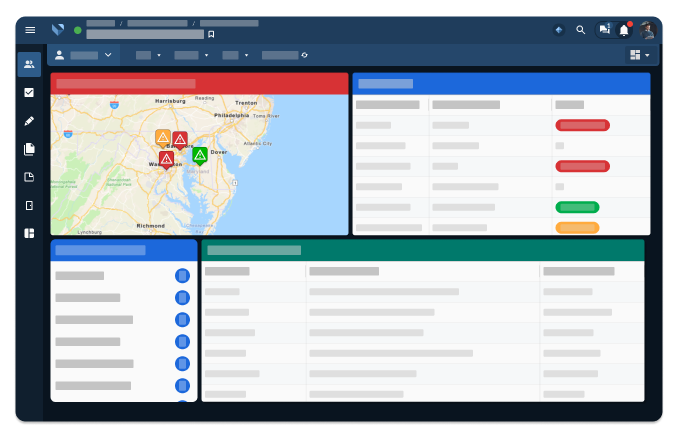Click the orange status pill in status table
The image size is (675, 440).
point(577,227)
